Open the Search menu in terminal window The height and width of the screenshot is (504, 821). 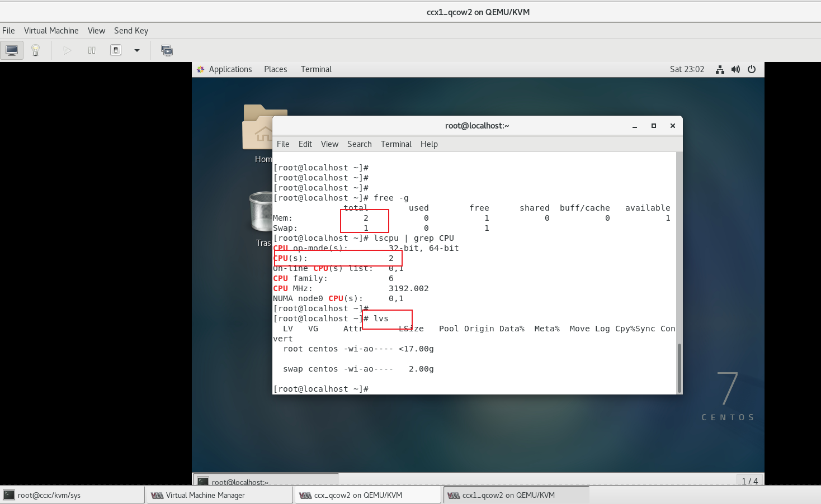click(x=359, y=144)
